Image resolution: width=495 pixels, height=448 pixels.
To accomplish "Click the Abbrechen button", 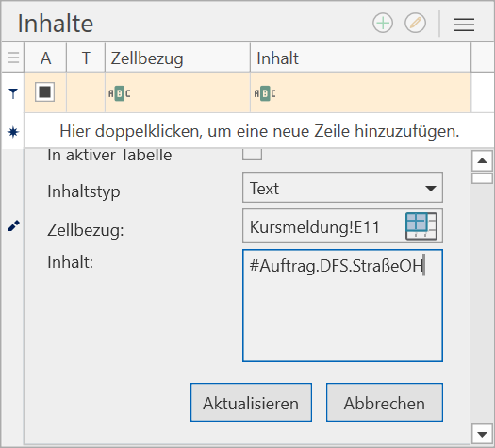I will point(384,402).
